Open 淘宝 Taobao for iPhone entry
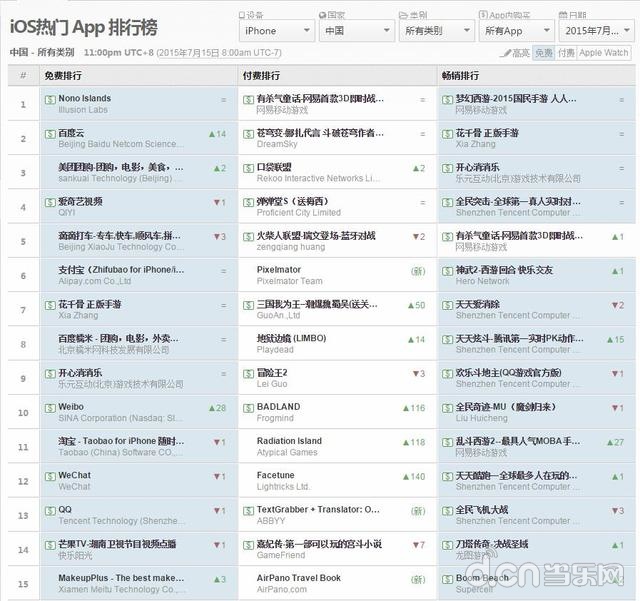This screenshot has height=601, width=640. click(121, 441)
